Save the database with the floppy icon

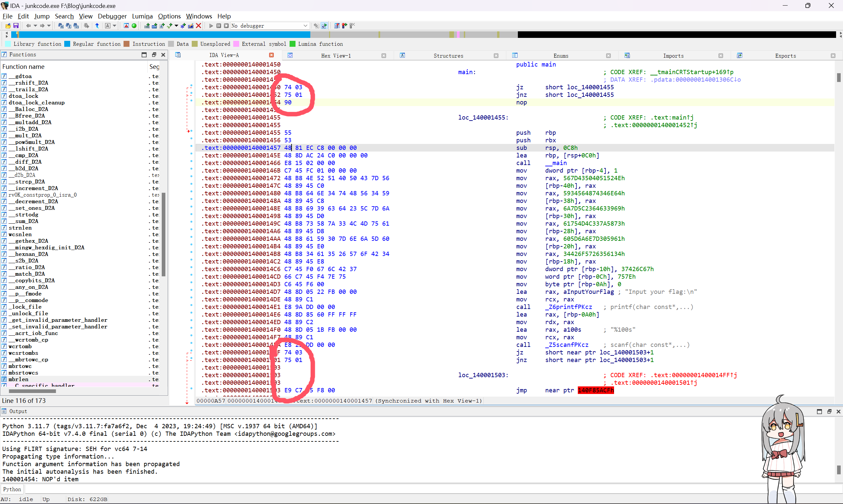pyautogui.click(x=16, y=26)
